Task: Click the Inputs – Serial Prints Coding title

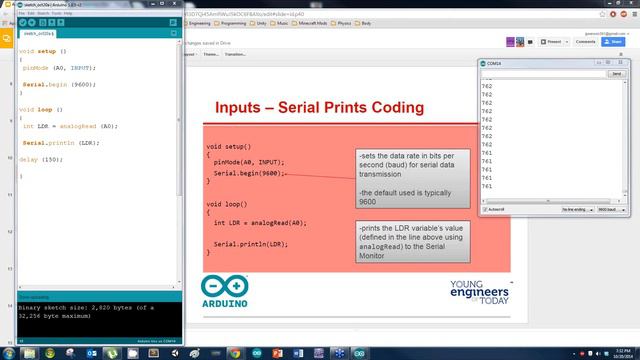Action: pyautogui.click(x=320, y=107)
